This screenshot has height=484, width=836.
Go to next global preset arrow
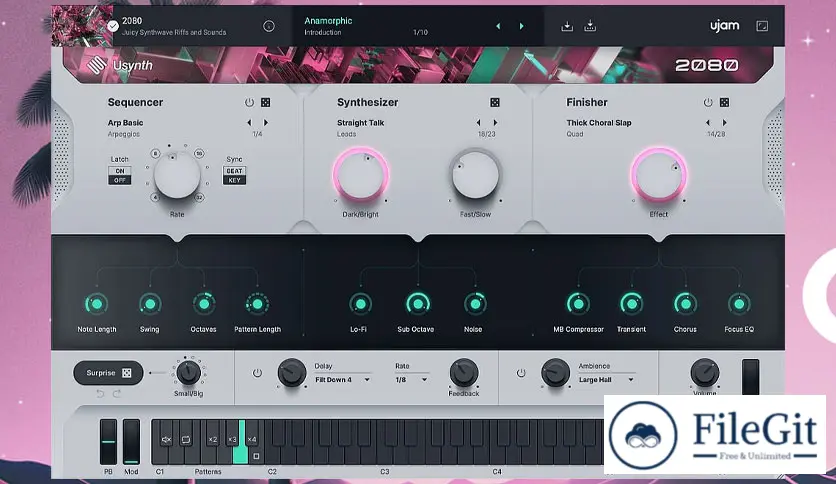point(521,26)
